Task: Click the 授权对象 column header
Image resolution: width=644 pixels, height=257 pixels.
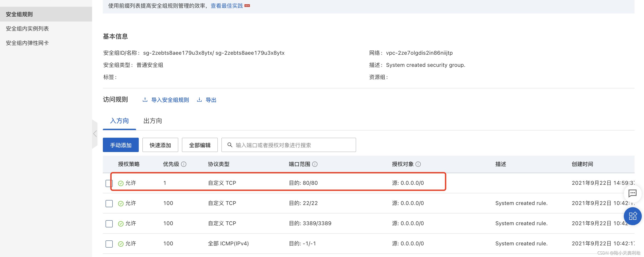Action: coord(403,164)
